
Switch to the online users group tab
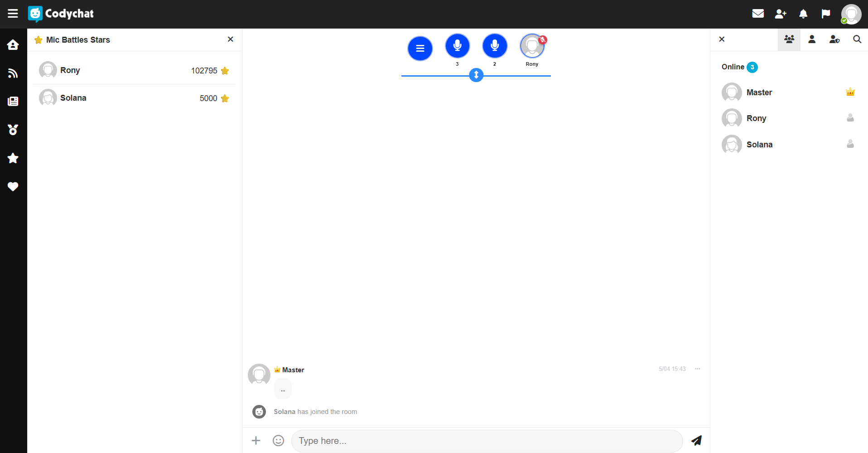(x=789, y=39)
